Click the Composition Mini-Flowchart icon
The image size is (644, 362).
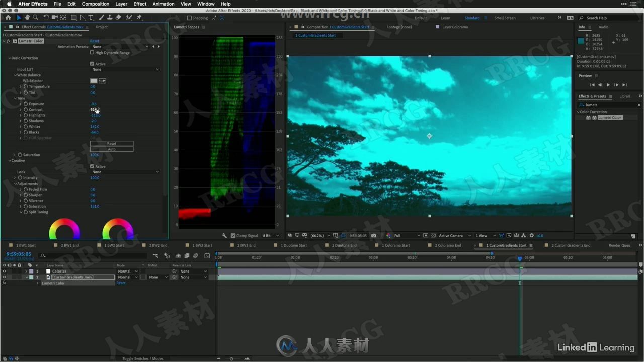click(x=155, y=256)
